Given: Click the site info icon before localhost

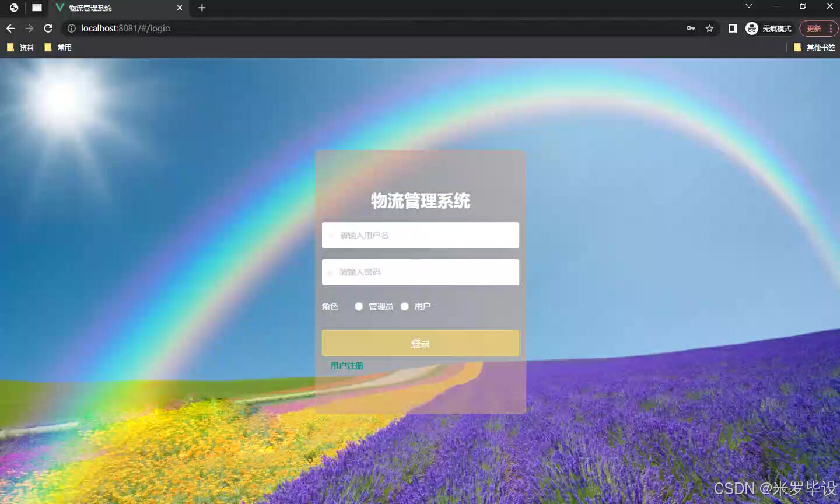Looking at the screenshot, I should [71, 28].
